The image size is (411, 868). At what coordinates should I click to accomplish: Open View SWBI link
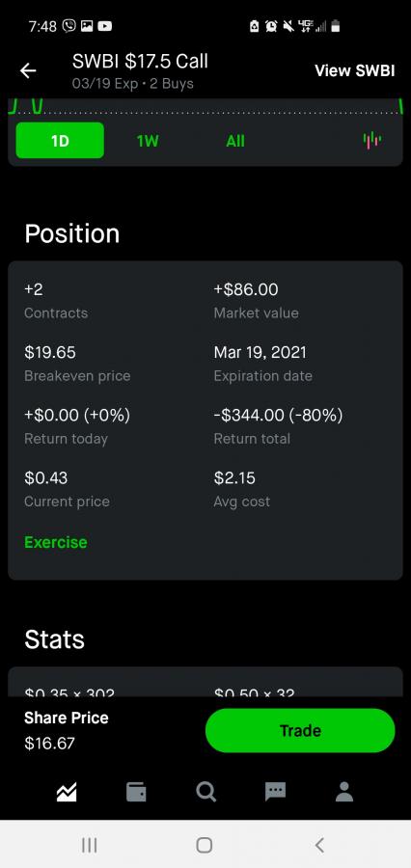(x=354, y=70)
